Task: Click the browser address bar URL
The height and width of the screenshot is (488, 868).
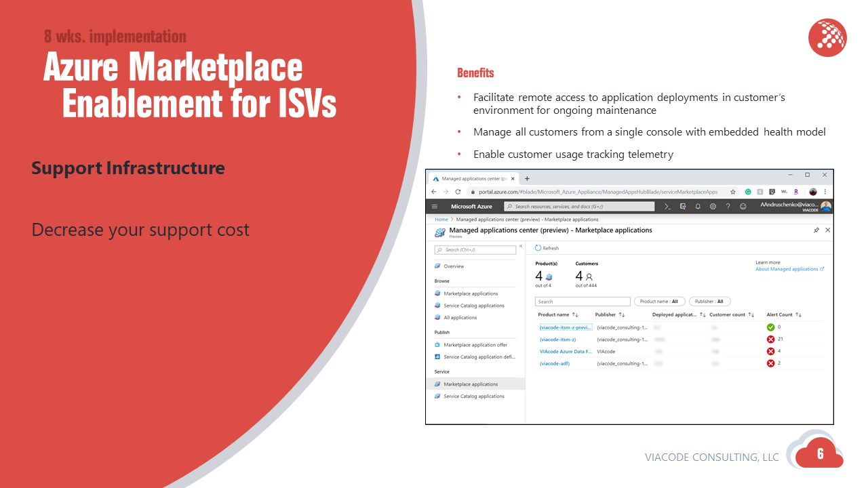Action: [x=598, y=192]
